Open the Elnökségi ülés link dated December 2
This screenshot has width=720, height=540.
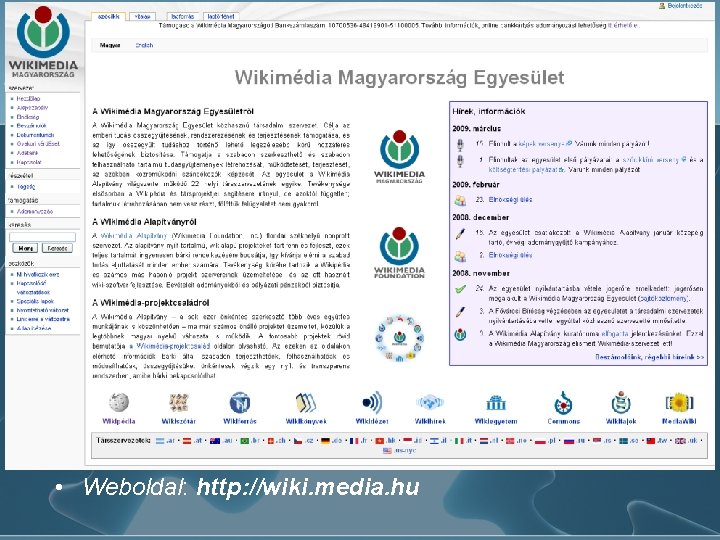click(x=510, y=255)
